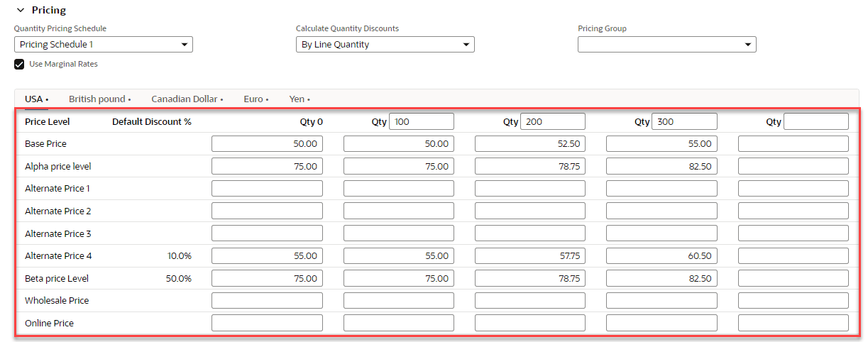Click Base Price empty last column field
This screenshot has width=868, height=342.
point(793,144)
